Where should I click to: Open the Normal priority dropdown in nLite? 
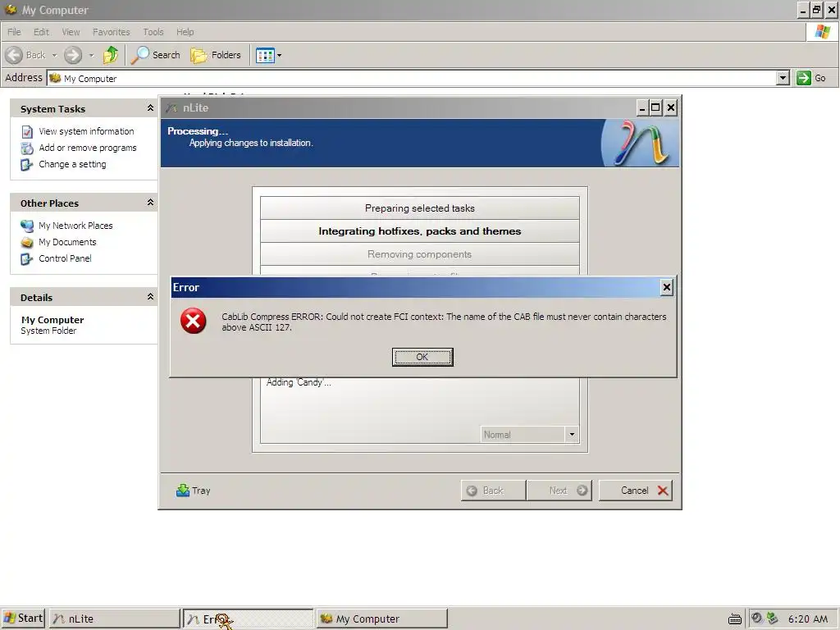point(572,434)
